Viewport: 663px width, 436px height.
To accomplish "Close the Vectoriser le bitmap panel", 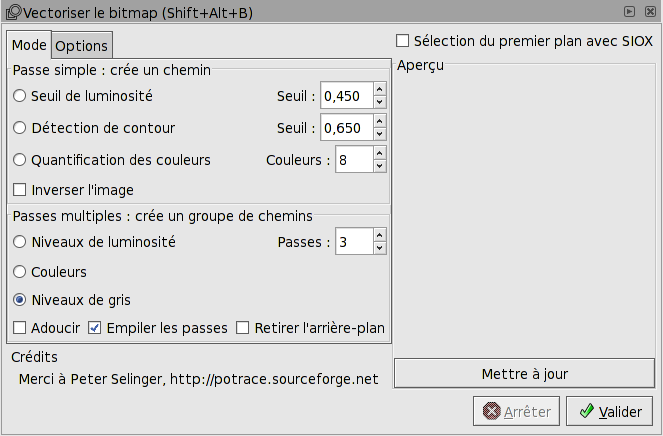I will click(647, 11).
